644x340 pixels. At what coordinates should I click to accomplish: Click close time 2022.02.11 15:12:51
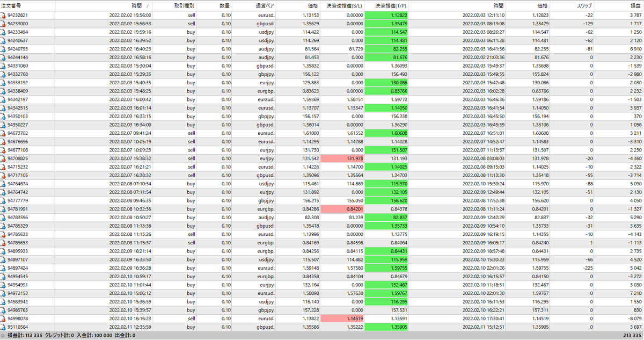click(x=484, y=327)
